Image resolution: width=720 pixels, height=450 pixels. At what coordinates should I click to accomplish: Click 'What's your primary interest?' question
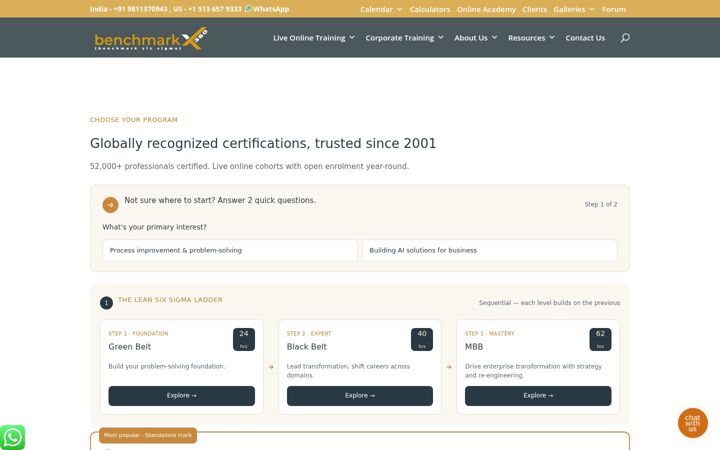(154, 227)
